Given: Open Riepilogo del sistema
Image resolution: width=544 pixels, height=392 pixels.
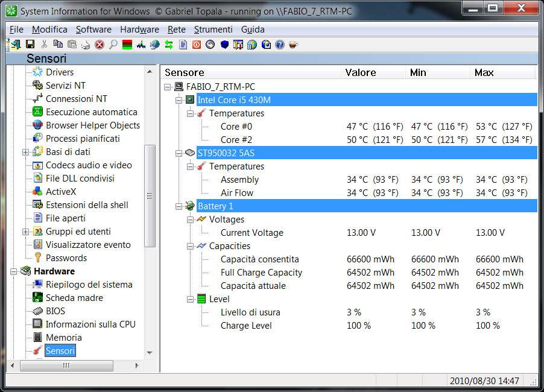Looking at the screenshot, I should (x=89, y=285).
